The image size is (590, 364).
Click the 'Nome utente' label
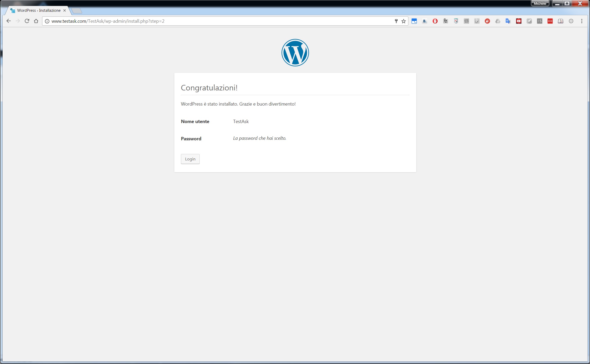click(195, 122)
